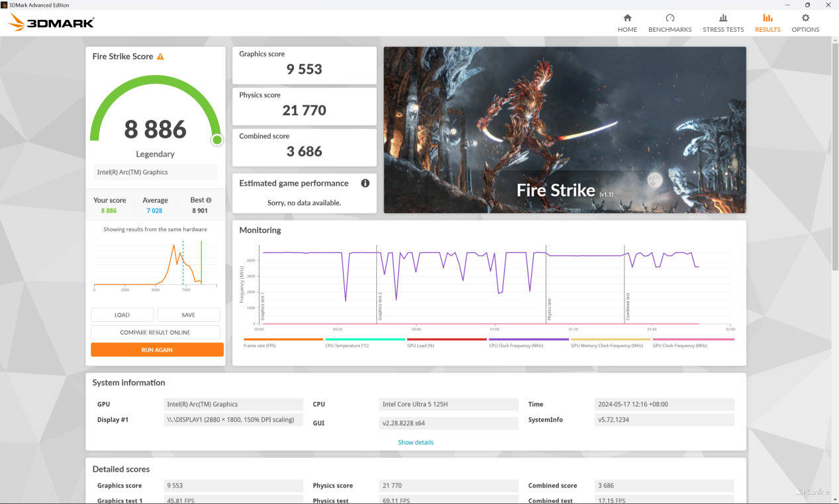
Task: Click the Legendary rating text
Action: (x=156, y=154)
